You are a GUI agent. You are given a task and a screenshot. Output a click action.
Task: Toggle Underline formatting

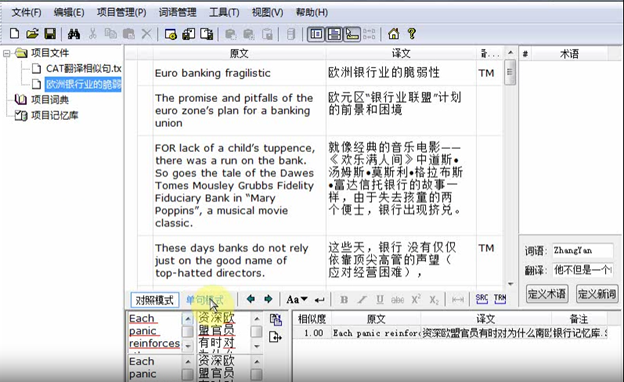(x=380, y=300)
